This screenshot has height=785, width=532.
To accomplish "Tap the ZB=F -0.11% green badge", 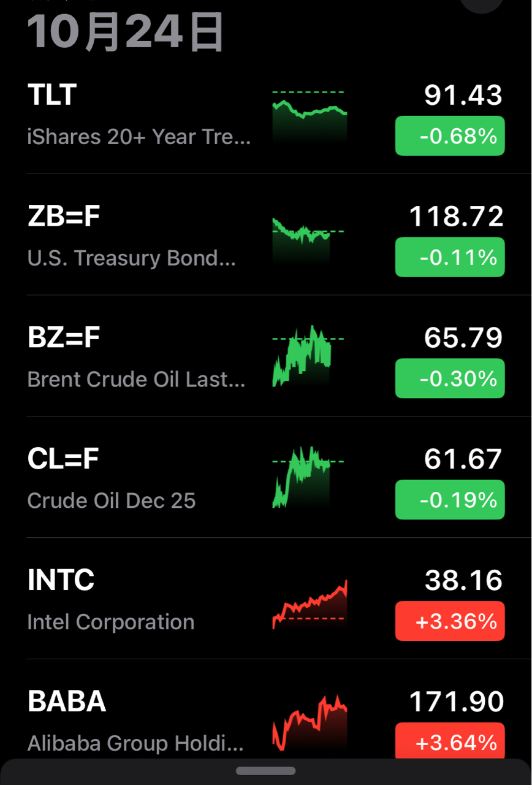I will tap(450, 258).
